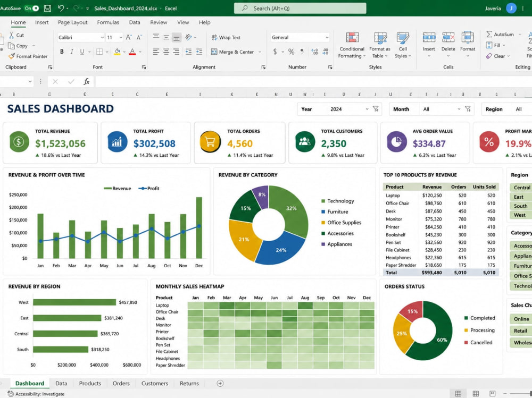Viewport: 532px width, 398px height.
Task: Click the Save icon in title bar
Action: pyautogui.click(x=47, y=8)
